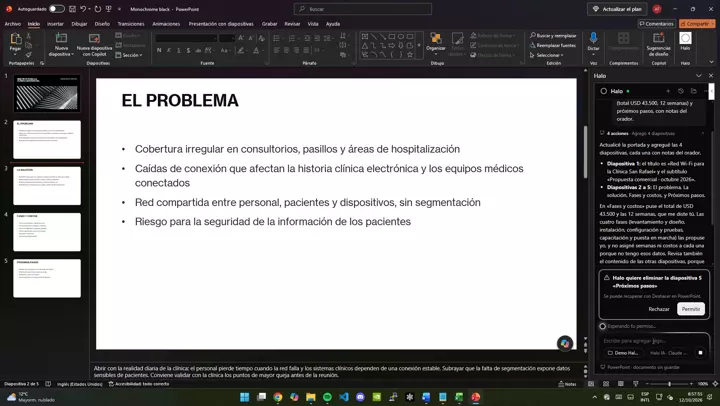Click the Buscar search box
This screenshot has height=406, width=720.
click(363, 9)
